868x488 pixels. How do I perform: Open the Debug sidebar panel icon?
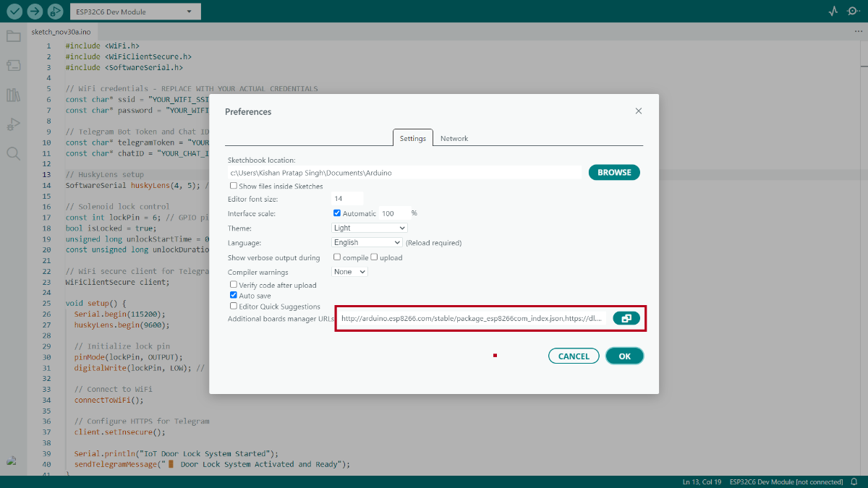tap(13, 124)
